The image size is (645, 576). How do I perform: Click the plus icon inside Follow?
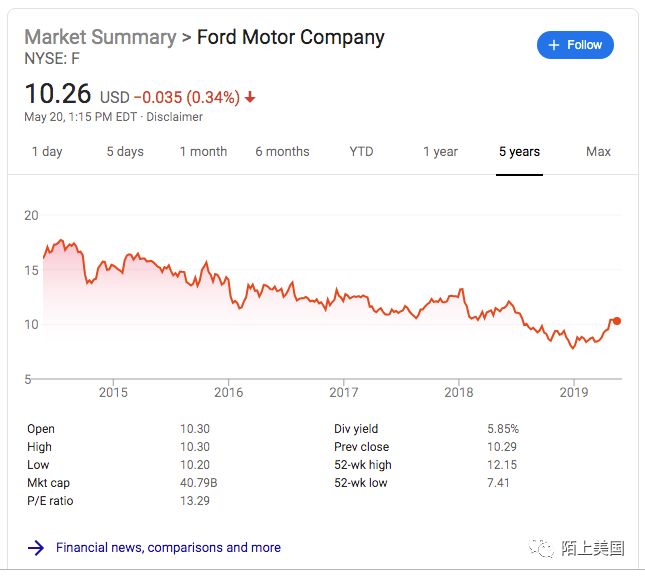point(554,45)
